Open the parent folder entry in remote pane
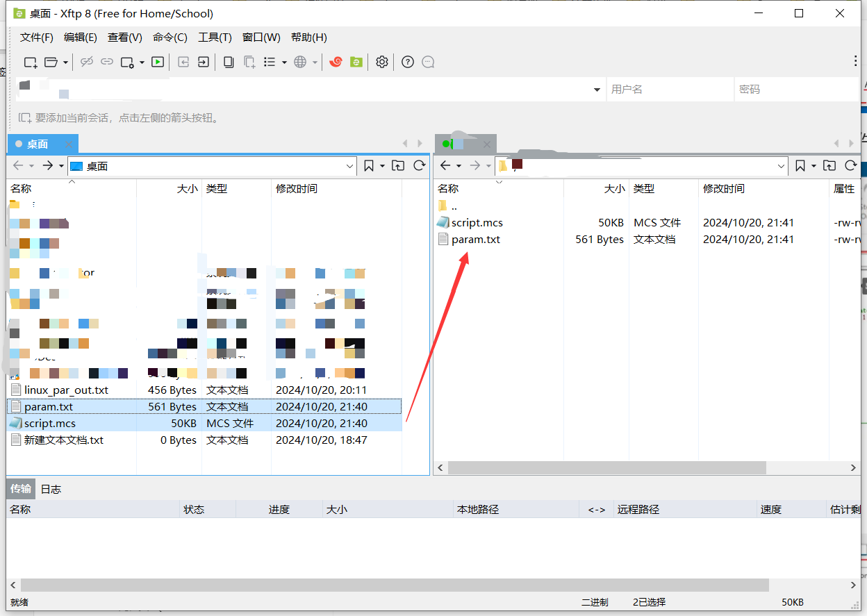Screen dimensions: 867x616 pos(453,206)
